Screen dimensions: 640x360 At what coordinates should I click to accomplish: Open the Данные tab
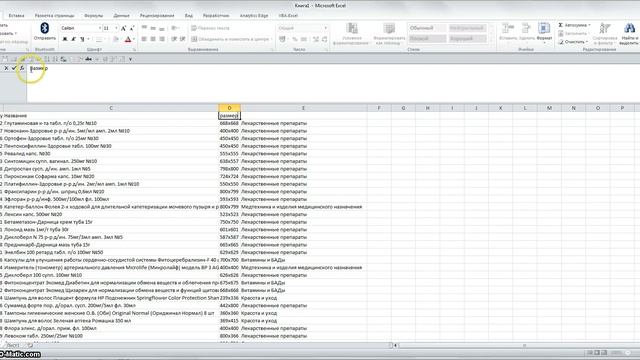(121, 16)
